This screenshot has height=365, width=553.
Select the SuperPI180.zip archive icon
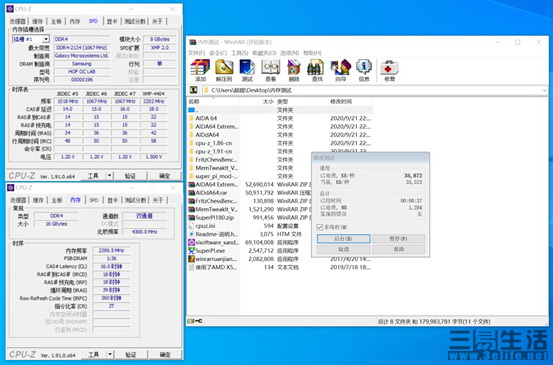192,218
